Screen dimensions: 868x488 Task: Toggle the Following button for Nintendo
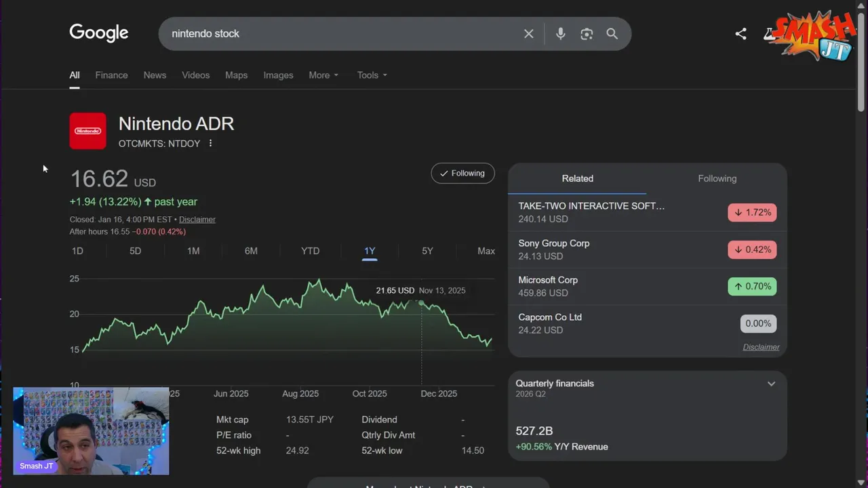pyautogui.click(x=462, y=174)
